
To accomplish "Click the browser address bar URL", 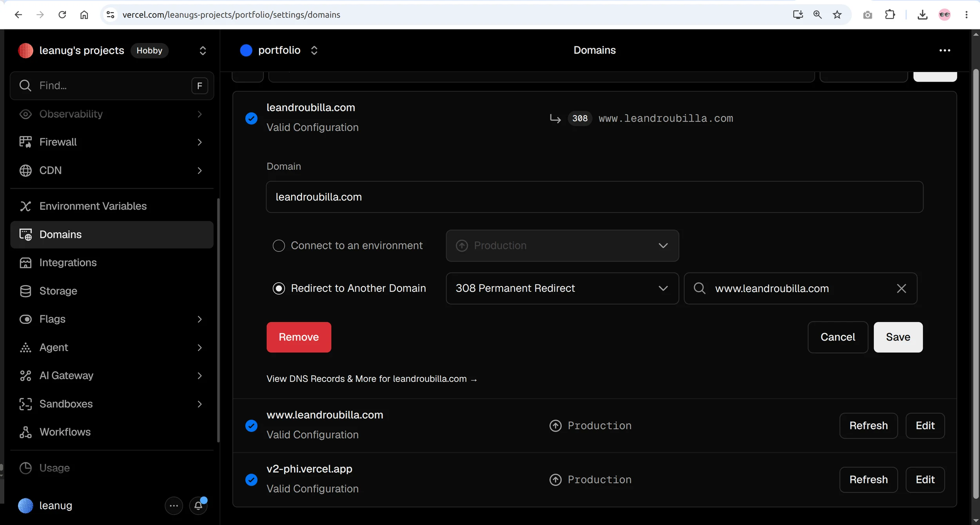I will tap(231, 15).
